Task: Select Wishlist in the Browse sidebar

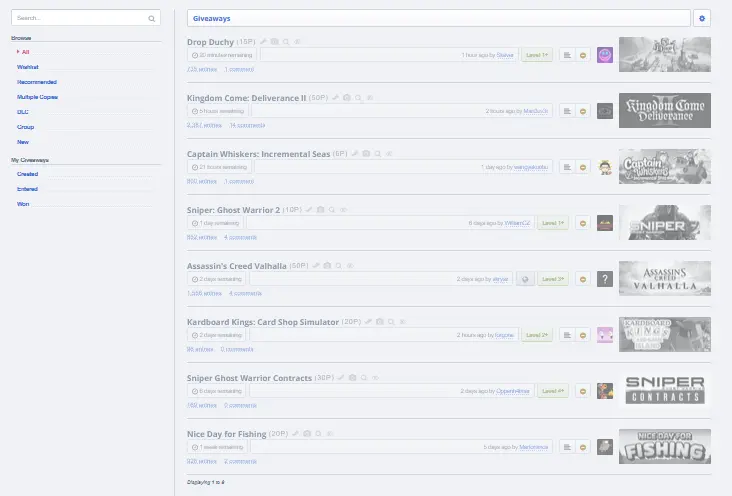Action: pos(28,67)
